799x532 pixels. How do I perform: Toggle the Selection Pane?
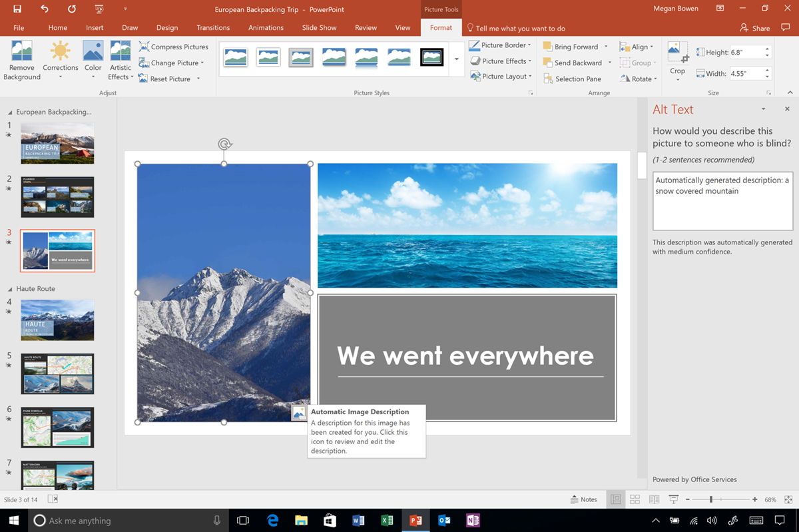(573, 78)
